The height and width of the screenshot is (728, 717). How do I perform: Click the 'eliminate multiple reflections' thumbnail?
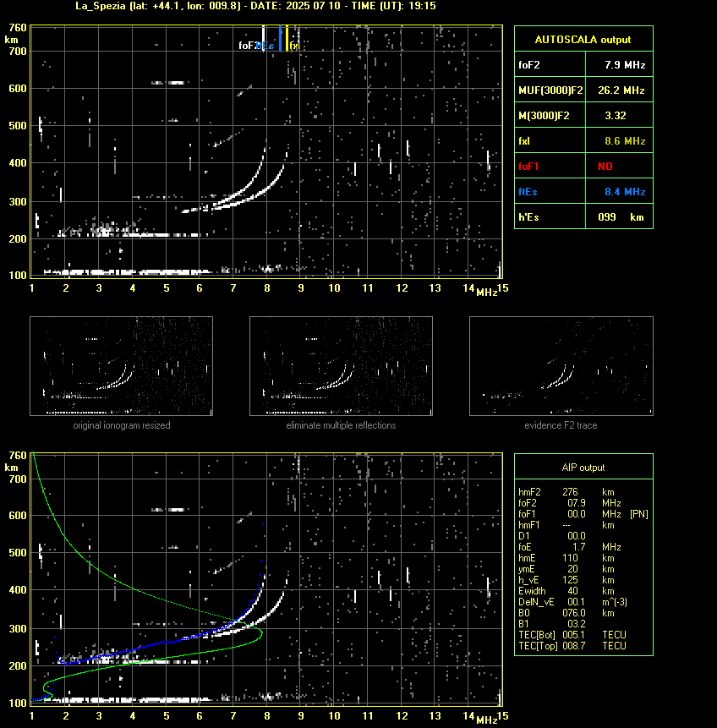coord(342,366)
